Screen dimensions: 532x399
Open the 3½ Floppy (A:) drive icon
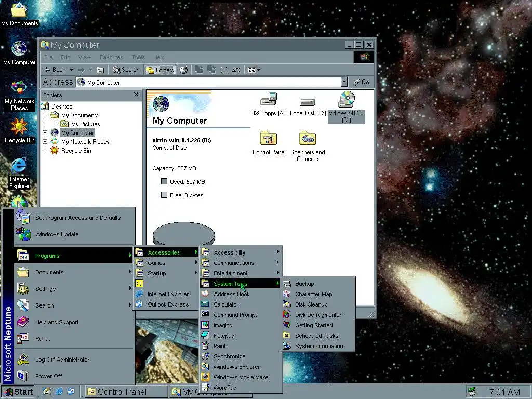pos(269,104)
